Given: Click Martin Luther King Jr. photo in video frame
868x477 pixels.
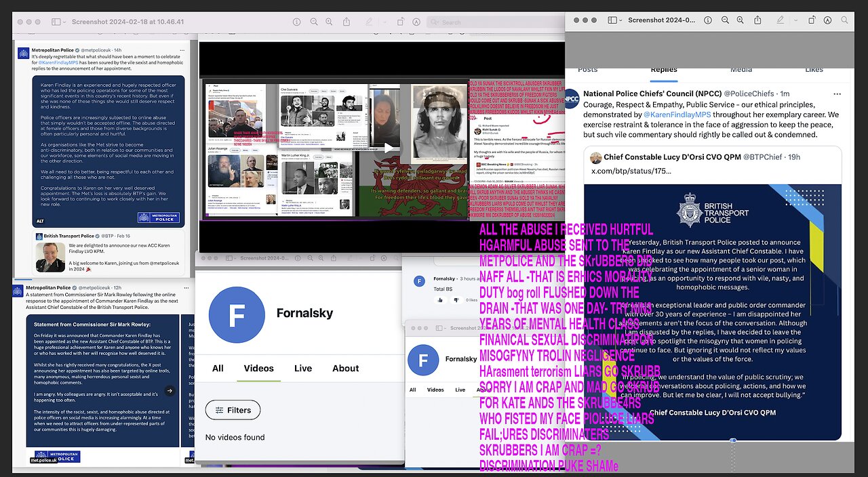Looking at the screenshot, I should pyautogui.click(x=297, y=178).
